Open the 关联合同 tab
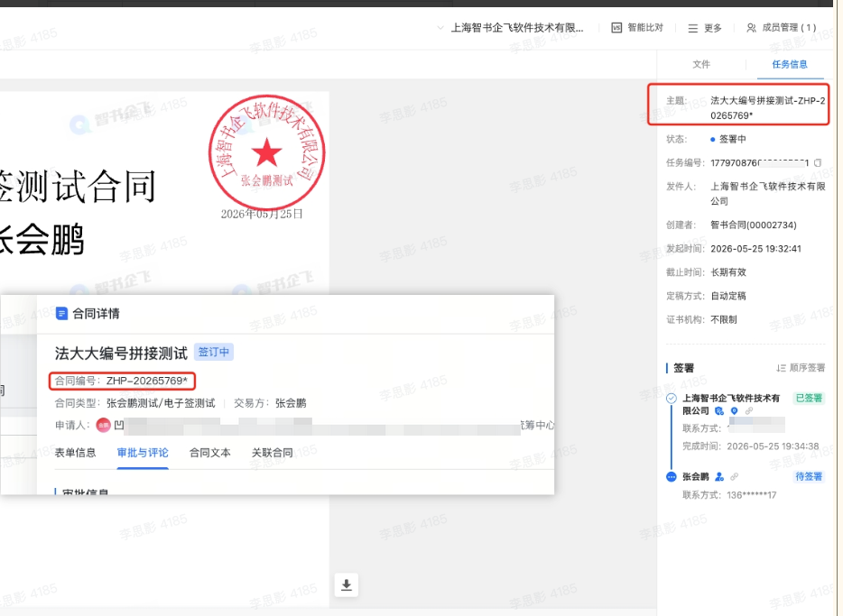 [x=272, y=453]
